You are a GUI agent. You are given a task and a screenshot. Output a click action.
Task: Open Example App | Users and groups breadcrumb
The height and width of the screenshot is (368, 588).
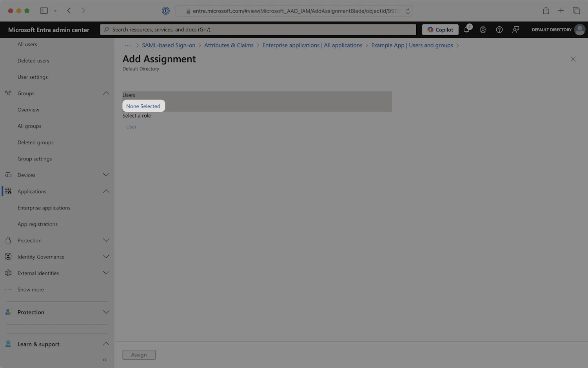tap(412, 46)
